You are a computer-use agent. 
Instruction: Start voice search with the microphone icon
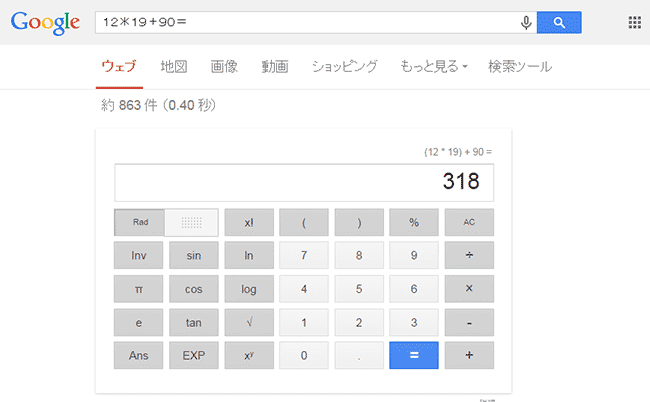coord(526,22)
